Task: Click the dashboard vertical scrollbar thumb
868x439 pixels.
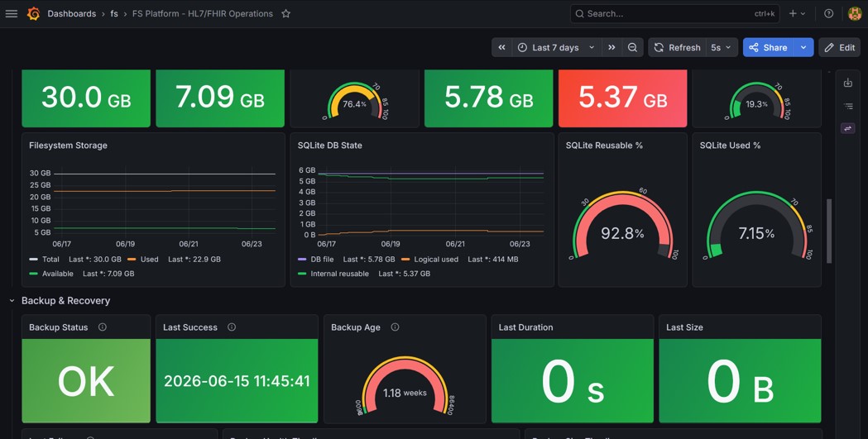Action: tap(829, 231)
